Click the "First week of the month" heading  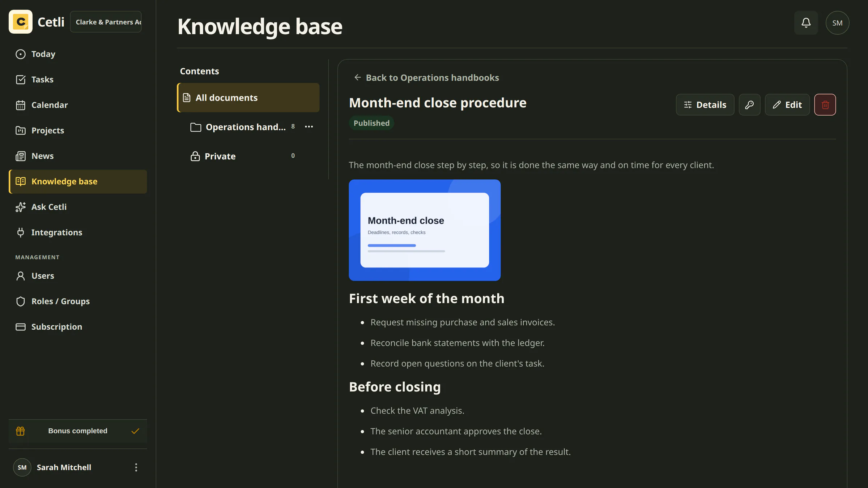point(426,299)
